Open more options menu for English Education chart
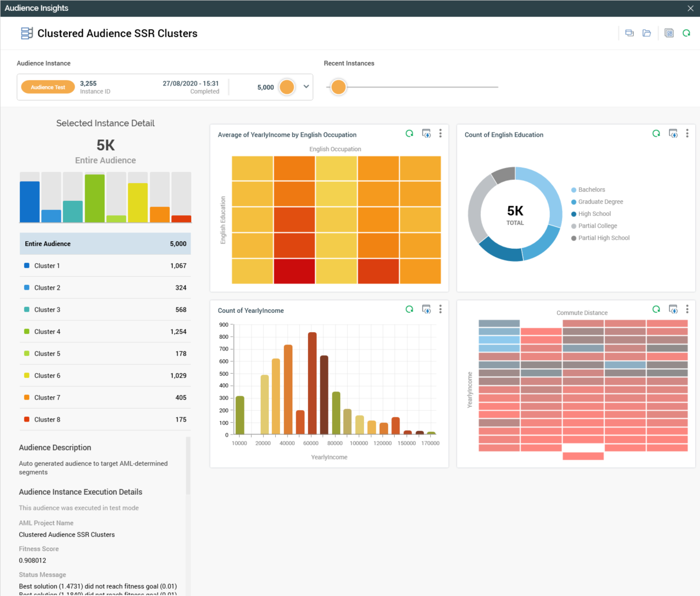Screen dimensions: 700x596 click(687, 134)
